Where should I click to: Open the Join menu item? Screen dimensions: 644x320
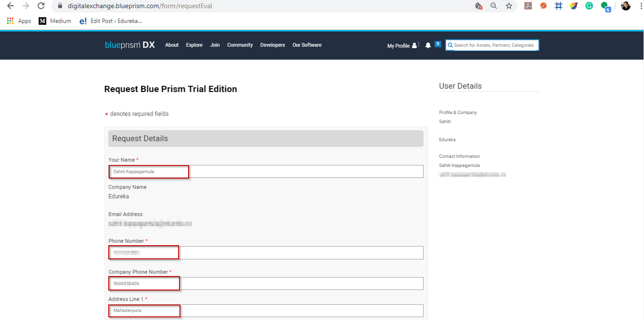coord(215,45)
